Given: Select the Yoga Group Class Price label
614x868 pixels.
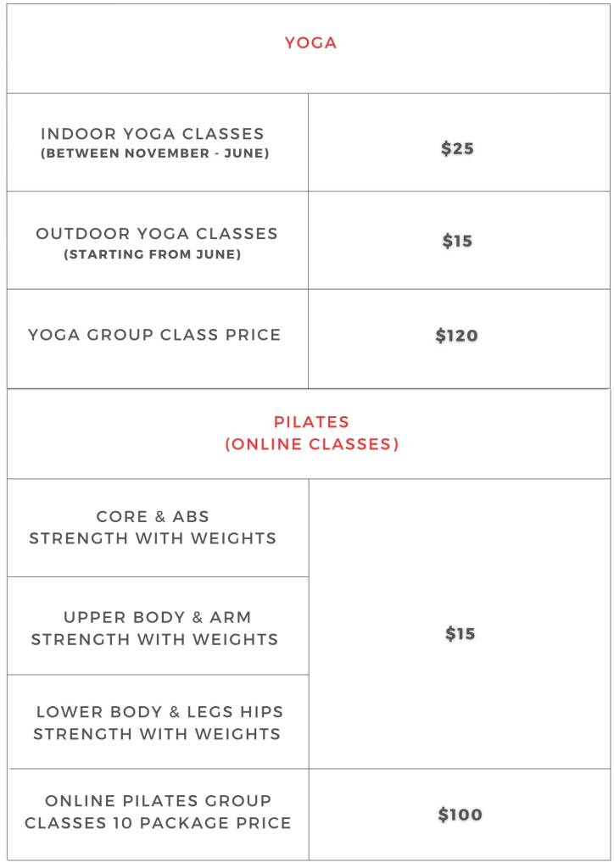Looking at the screenshot, I should tap(154, 335).
